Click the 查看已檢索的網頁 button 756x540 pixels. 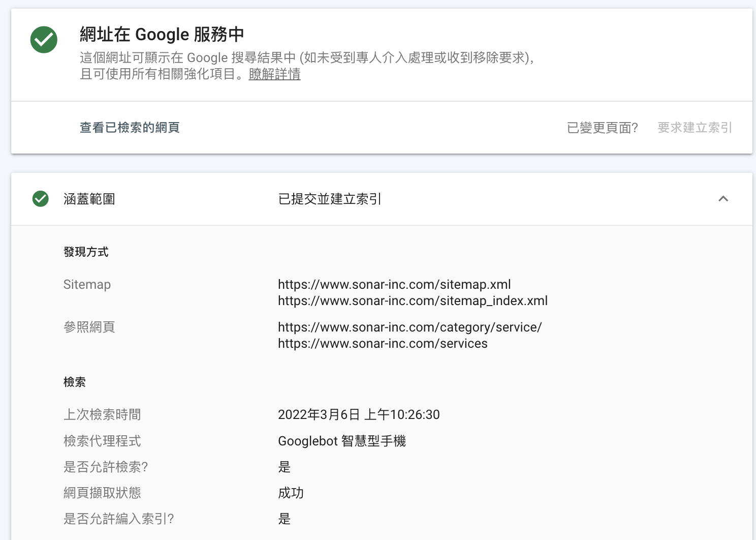click(130, 128)
